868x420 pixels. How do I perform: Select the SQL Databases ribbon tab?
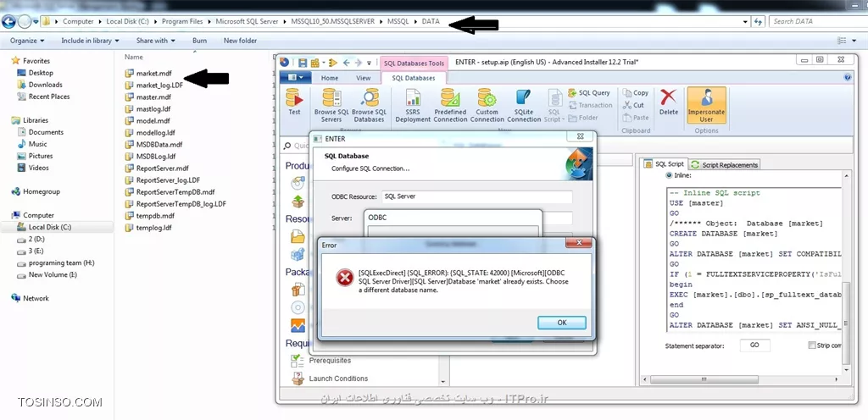pyautogui.click(x=414, y=78)
